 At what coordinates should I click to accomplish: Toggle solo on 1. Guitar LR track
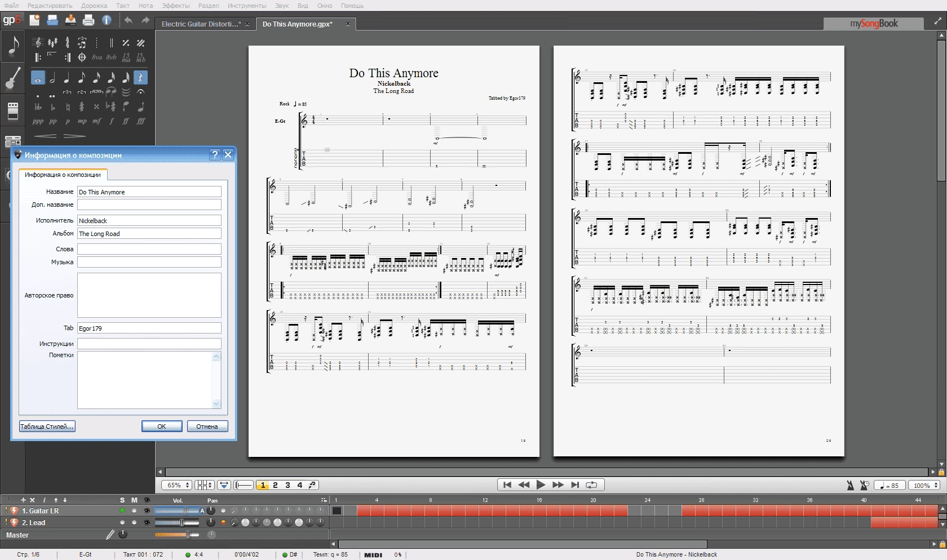point(122,511)
